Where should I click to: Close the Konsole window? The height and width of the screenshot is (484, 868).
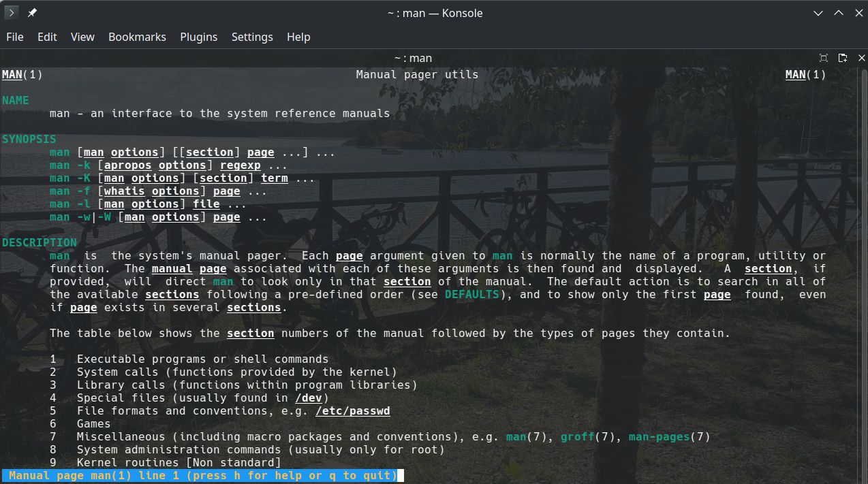(x=856, y=13)
